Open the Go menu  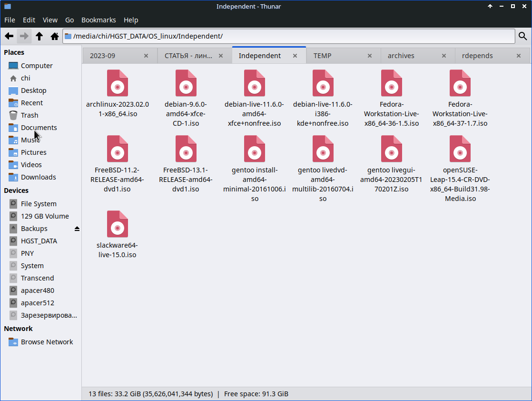pyautogui.click(x=69, y=20)
